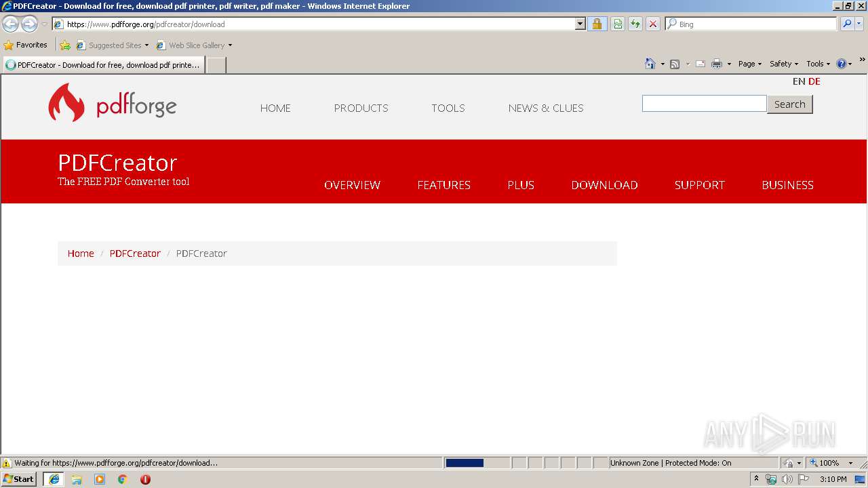Click the volume speaker tray icon

click(x=787, y=479)
